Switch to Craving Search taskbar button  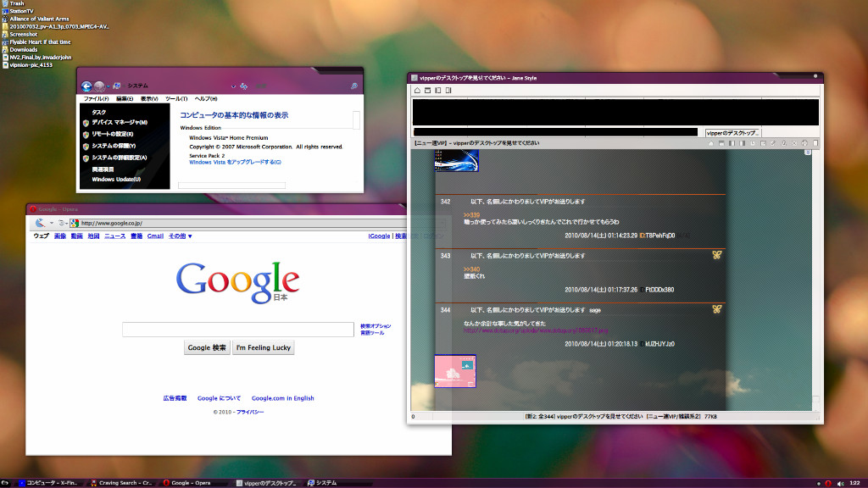121,483
